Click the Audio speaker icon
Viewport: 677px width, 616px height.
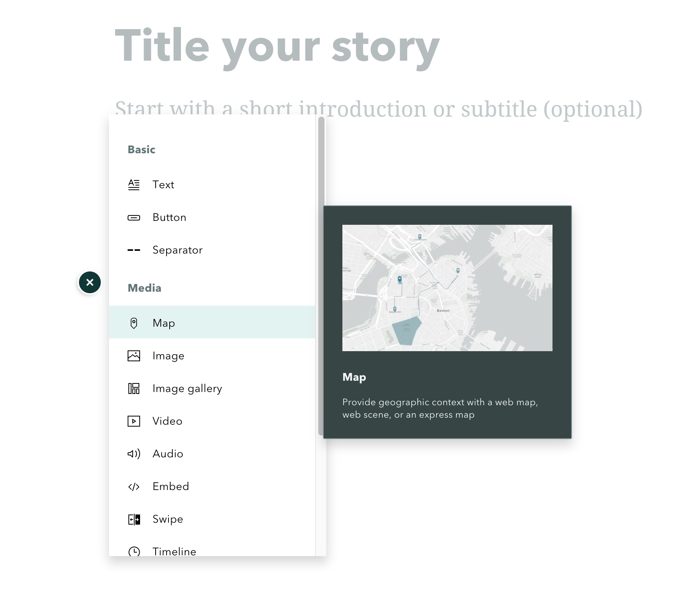(x=134, y=453)
